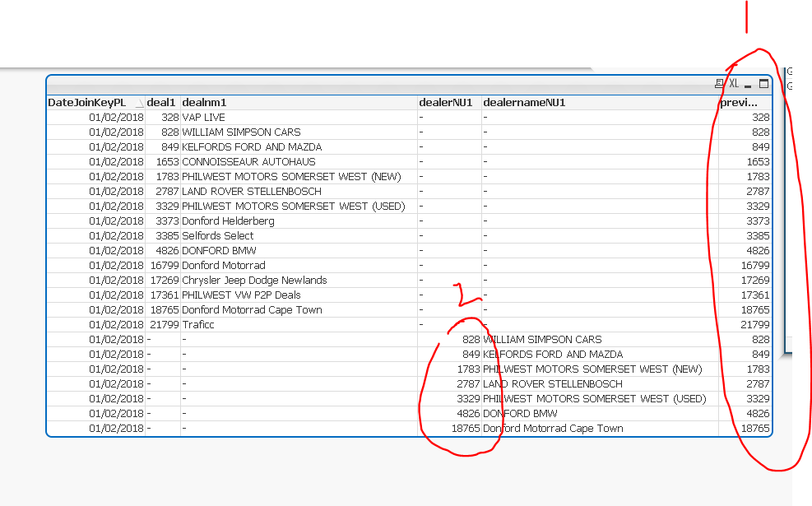Select 'CONNOISSEAUR AUTOHAUS' cell
This screenshot has height=506, width=812.
coord(248,161)
